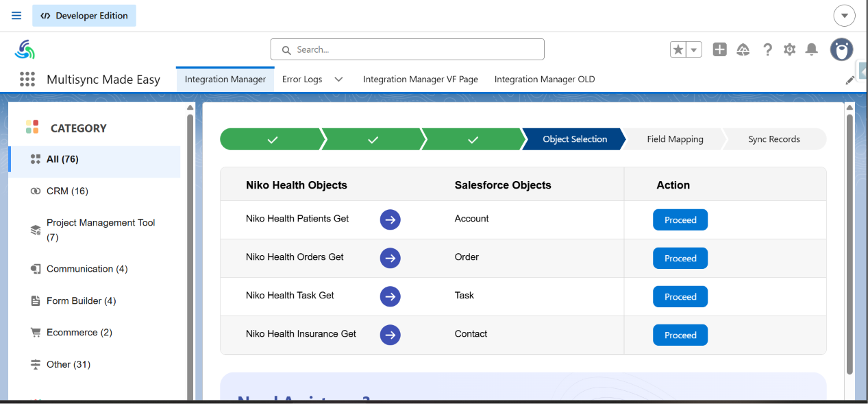The width and height of the screenshot is (868, 404).
Task: Select the CRM (16) category
Action: [95, 191]
